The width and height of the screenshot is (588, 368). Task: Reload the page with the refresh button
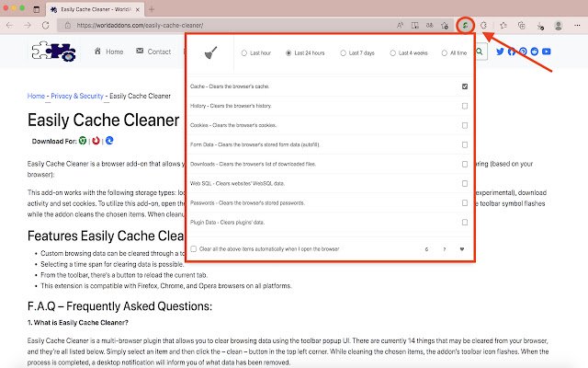click(x=45, y=25)
